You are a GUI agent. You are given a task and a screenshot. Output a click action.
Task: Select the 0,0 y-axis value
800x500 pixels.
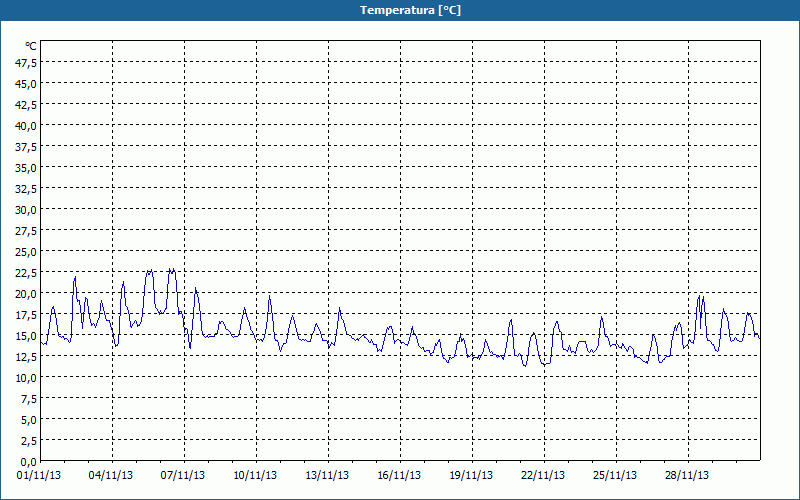click(29, 462)
